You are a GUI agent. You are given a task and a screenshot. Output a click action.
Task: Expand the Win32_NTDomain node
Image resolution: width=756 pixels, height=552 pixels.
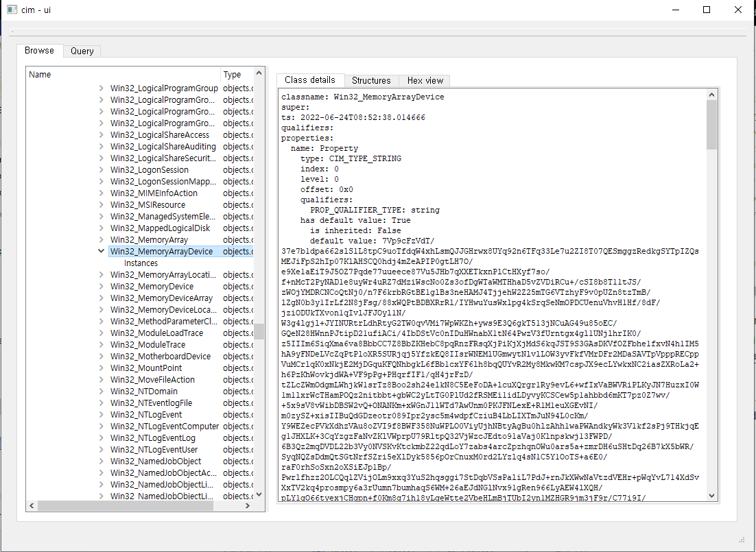(x=102, y=391)
